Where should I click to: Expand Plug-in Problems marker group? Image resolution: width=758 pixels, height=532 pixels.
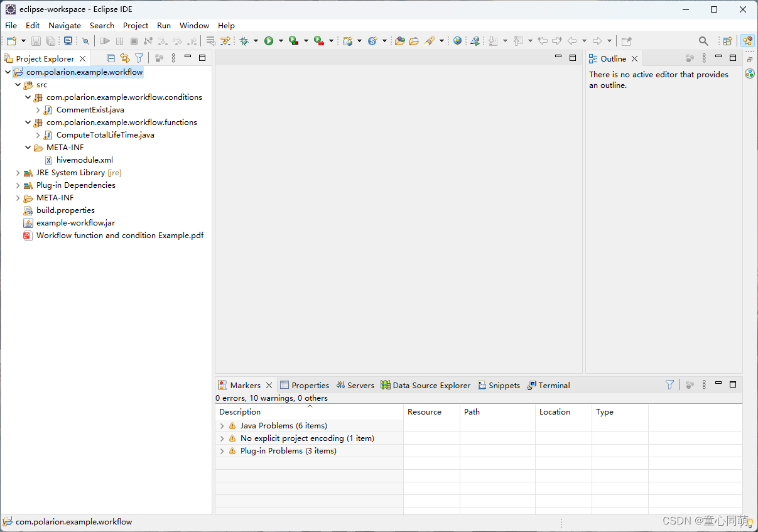tap(222, 451)
